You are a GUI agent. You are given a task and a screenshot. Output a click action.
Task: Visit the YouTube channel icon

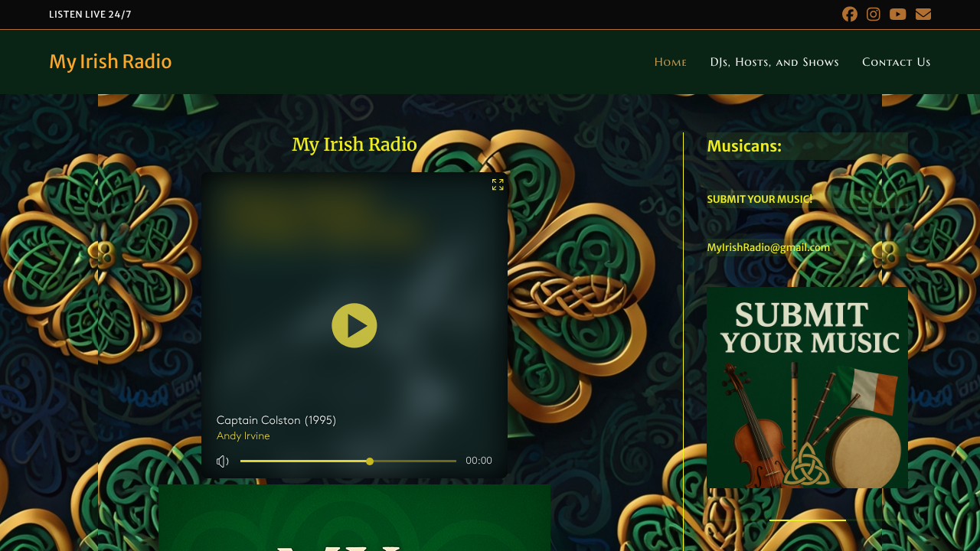(x=897, y=14)
